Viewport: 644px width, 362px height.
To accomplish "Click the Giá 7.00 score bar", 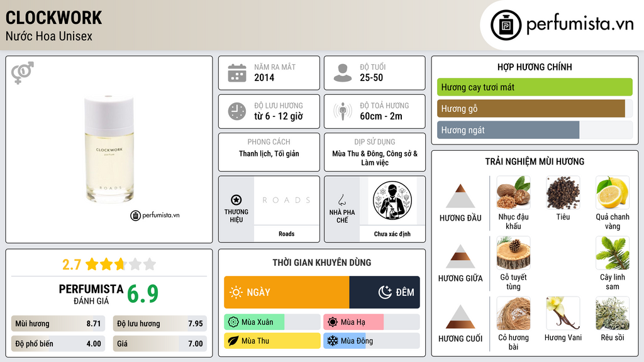I will (160, 344).
